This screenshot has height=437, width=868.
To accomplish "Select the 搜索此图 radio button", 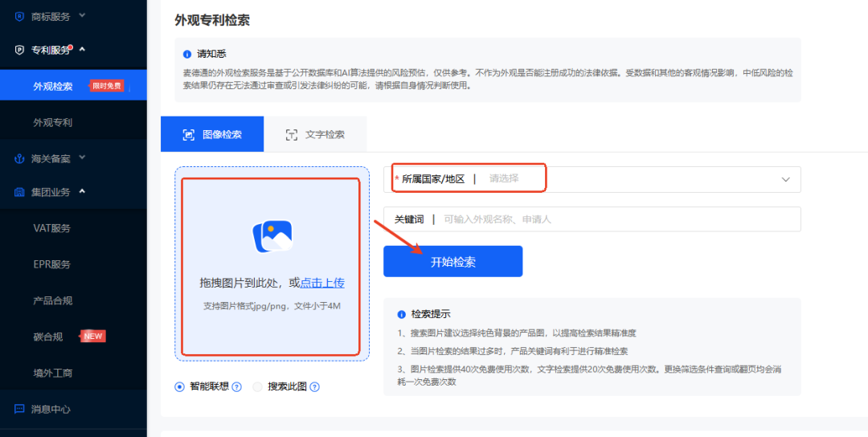I will tap(257, 387).
